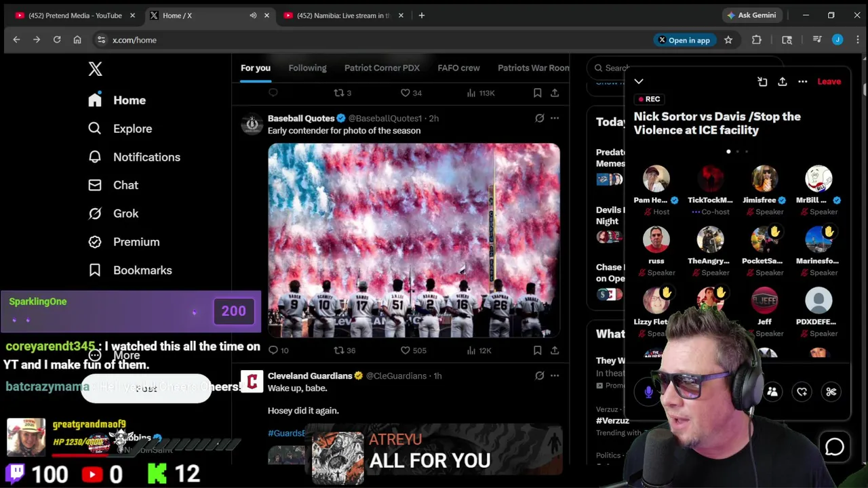Switch to the Following tab
The width and height of the screenshot is (868, 488).
tap(307, 68)
